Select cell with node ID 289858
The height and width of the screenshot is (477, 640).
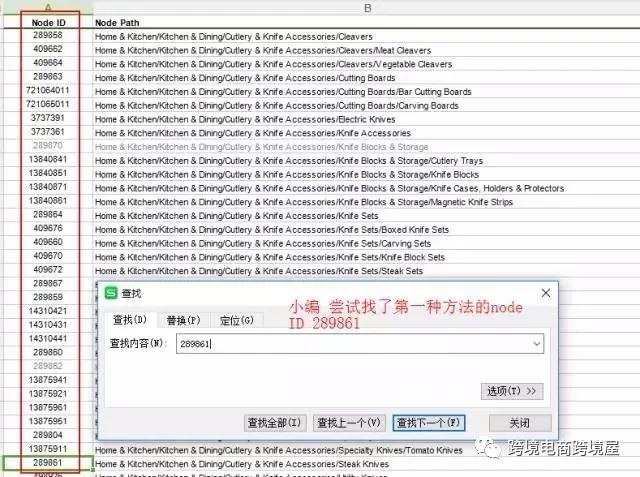(x=47, y=36)
